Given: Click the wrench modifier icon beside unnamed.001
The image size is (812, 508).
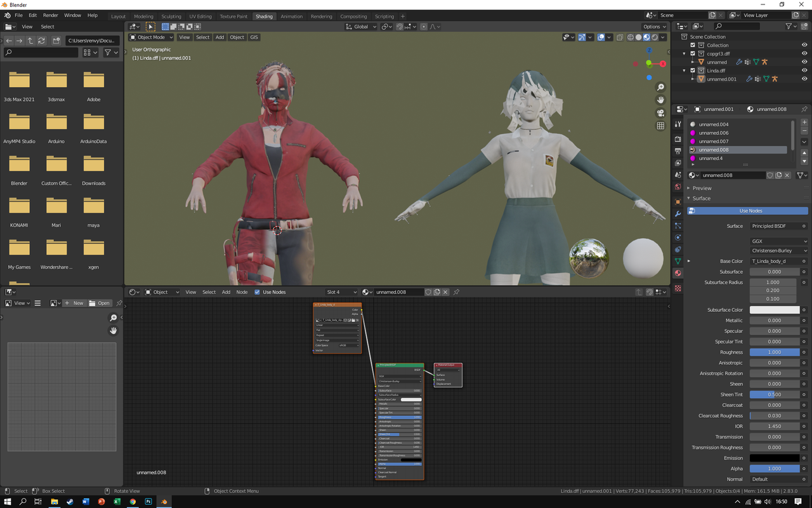Looking at the screenshot, I should coord(750,79).
